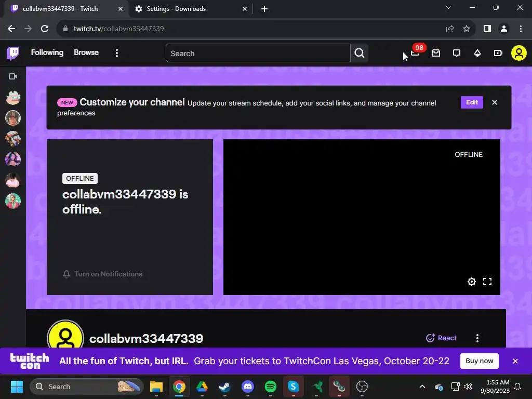Open fourth sidebar channel purple-hair avatar
This screenshot has height=399, width=532.
click(13, 159)
